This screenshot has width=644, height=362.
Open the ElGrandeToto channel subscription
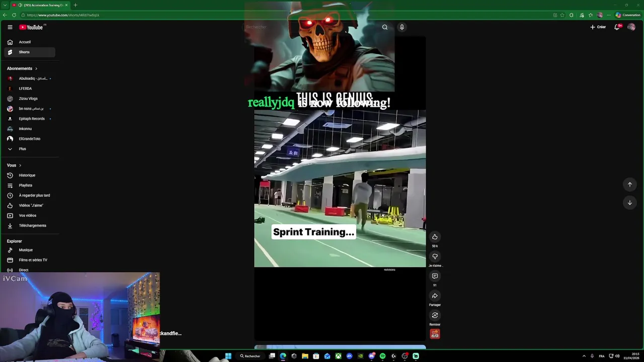(30, 139)
